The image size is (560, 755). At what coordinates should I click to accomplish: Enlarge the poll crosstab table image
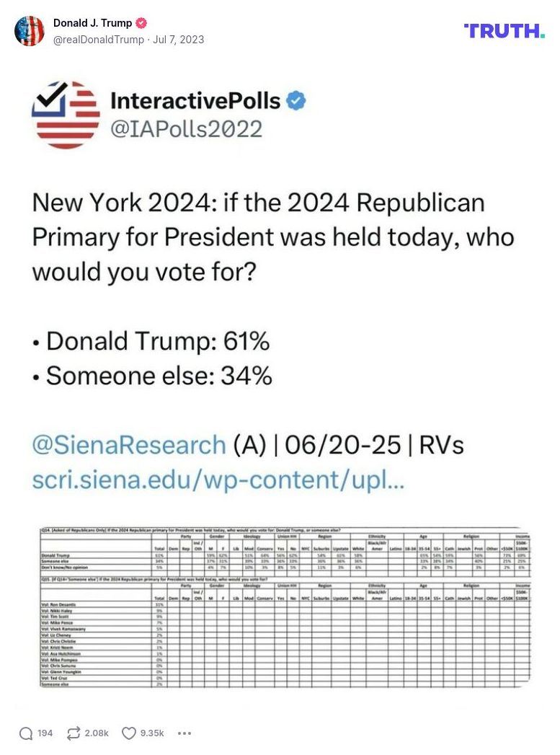coord(285,607)
